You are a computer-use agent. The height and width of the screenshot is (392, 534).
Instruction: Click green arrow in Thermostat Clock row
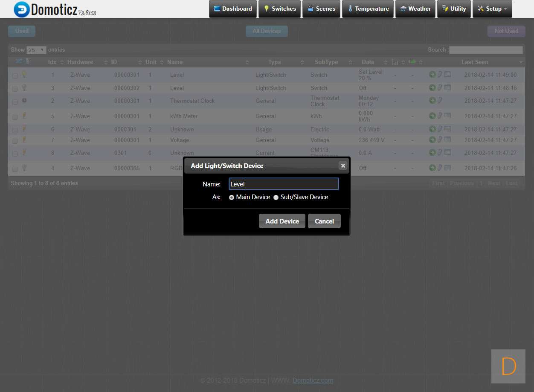click(432, 100)
